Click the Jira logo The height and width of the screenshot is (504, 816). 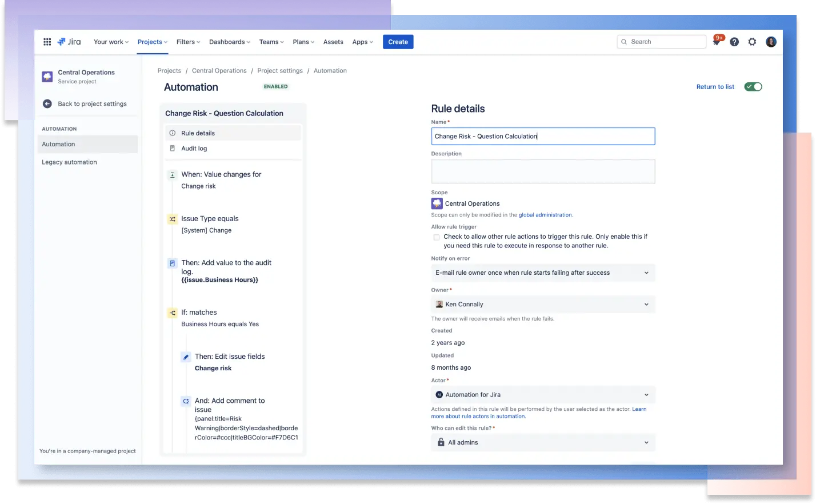click(x=69, y=42)
